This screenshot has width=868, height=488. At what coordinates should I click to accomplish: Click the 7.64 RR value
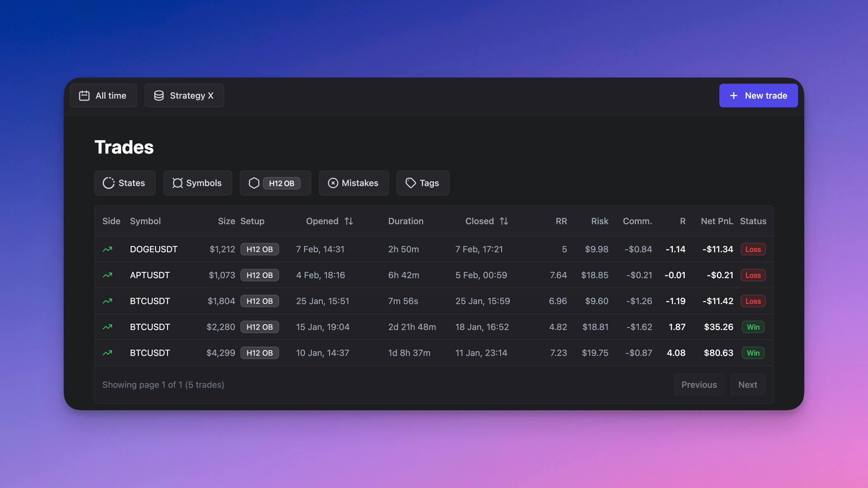[x=558, y=275]
